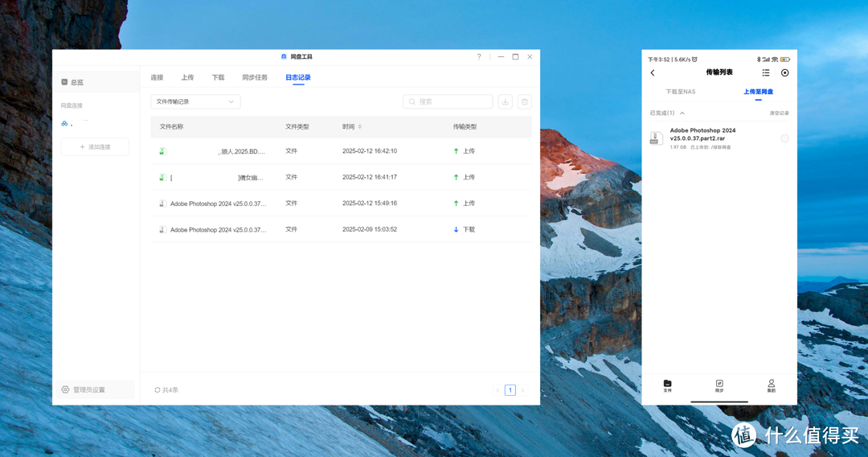This screenshot has width=868, height=457.
Task: Click the trash icon to clear logs
Action: click(x=524, y=102)
